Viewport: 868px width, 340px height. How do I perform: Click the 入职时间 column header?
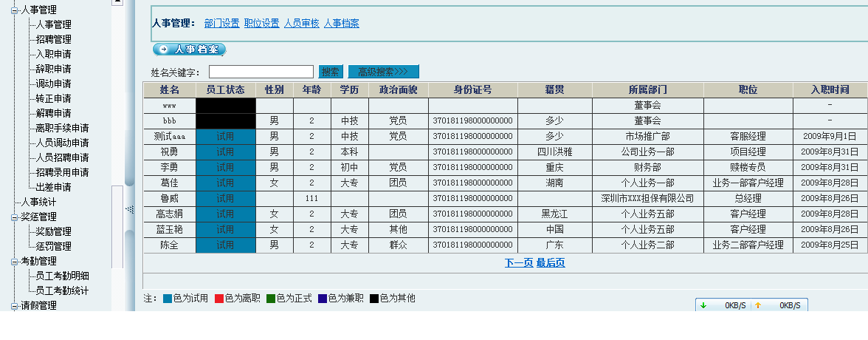(830, 90)
